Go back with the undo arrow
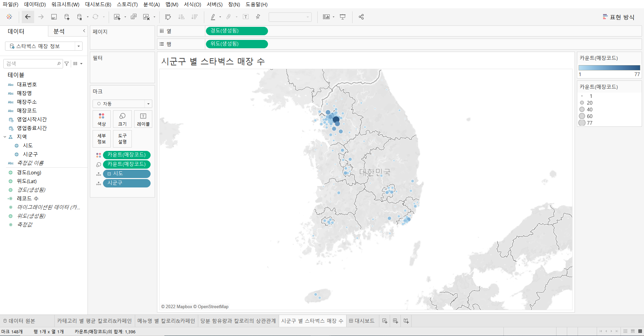 (28, 17)
